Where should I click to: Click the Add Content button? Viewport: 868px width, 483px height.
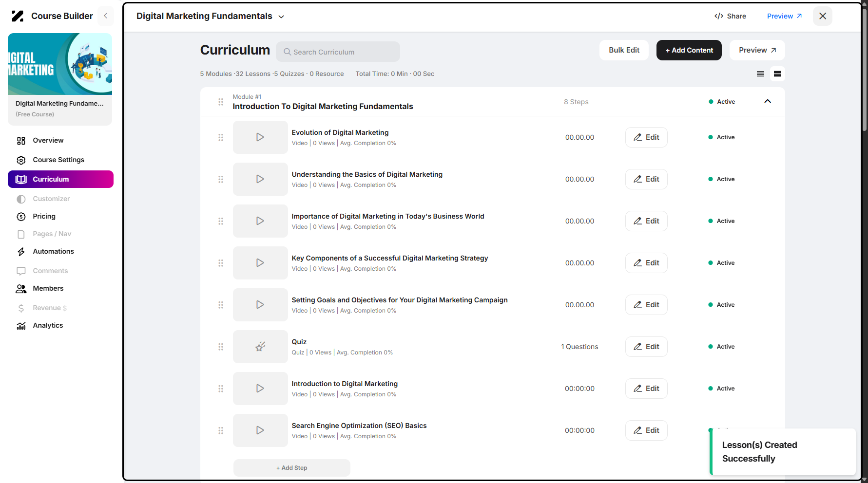coord(689,50)
